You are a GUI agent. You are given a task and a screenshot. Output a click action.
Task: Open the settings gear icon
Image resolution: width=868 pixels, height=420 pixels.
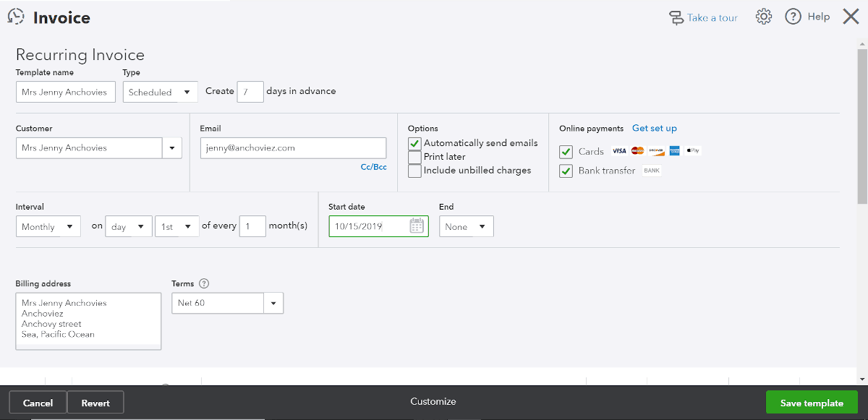764,17
